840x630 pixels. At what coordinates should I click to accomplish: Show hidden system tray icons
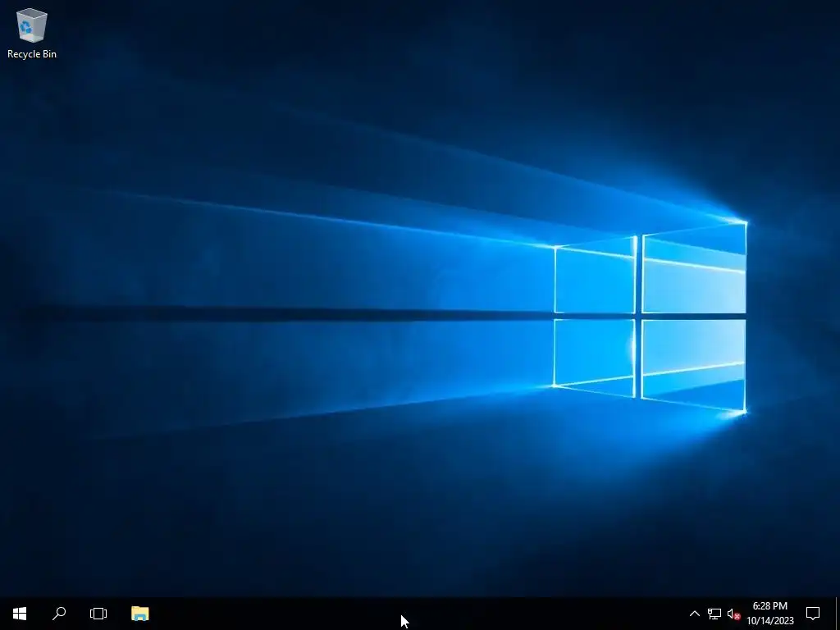coord(694,614)
